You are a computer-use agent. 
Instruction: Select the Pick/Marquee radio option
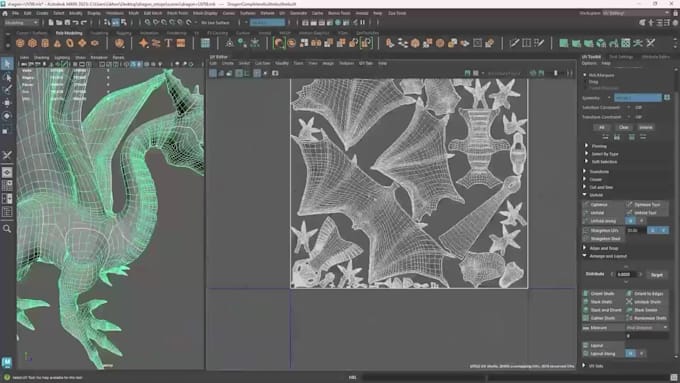[x=586, y=75]
